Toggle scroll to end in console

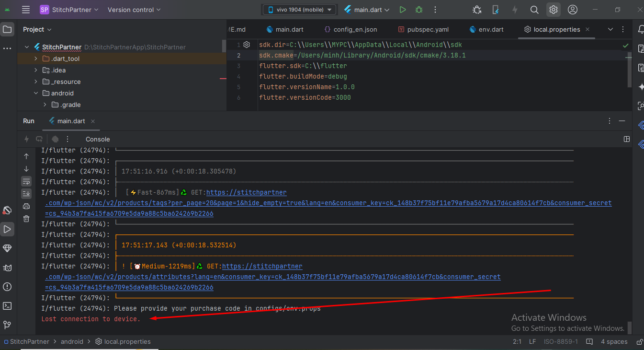click(x=26, y=194)
